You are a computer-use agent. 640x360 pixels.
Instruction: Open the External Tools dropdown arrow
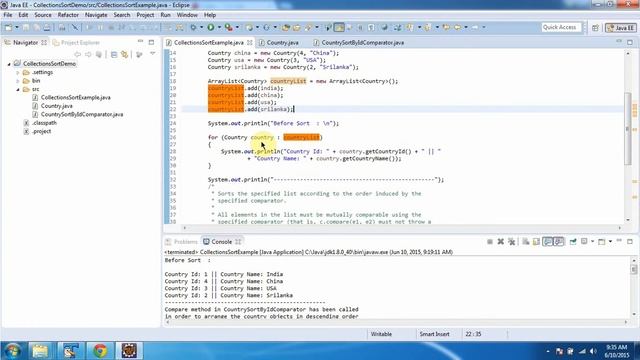click(237, 27)
